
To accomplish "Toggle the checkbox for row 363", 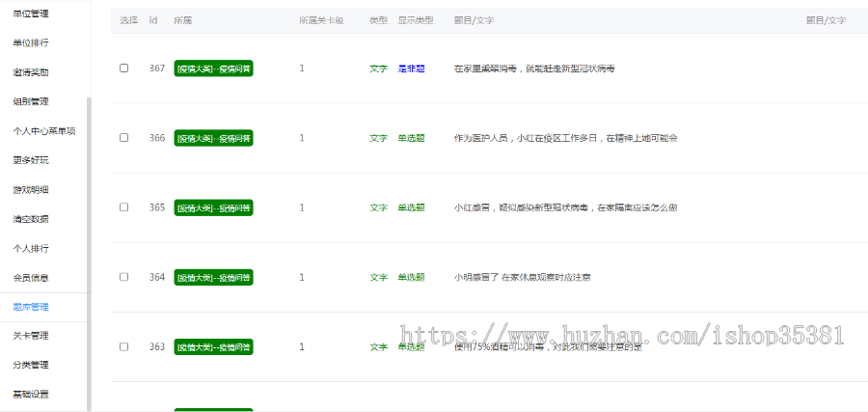I will (x=124, y=346).
